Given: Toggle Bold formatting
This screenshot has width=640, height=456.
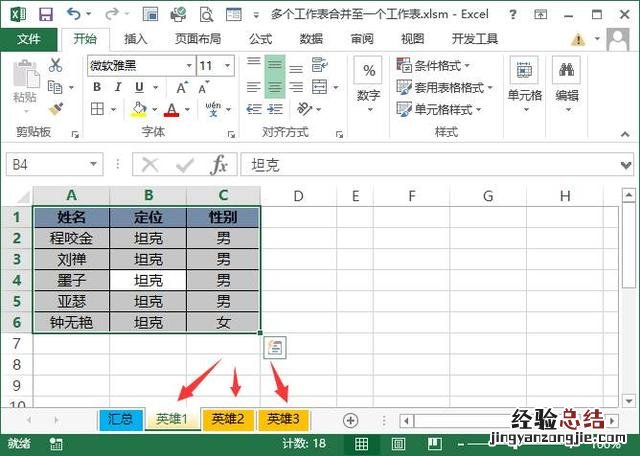Looking at the screenshot, I should pos(98,87).
